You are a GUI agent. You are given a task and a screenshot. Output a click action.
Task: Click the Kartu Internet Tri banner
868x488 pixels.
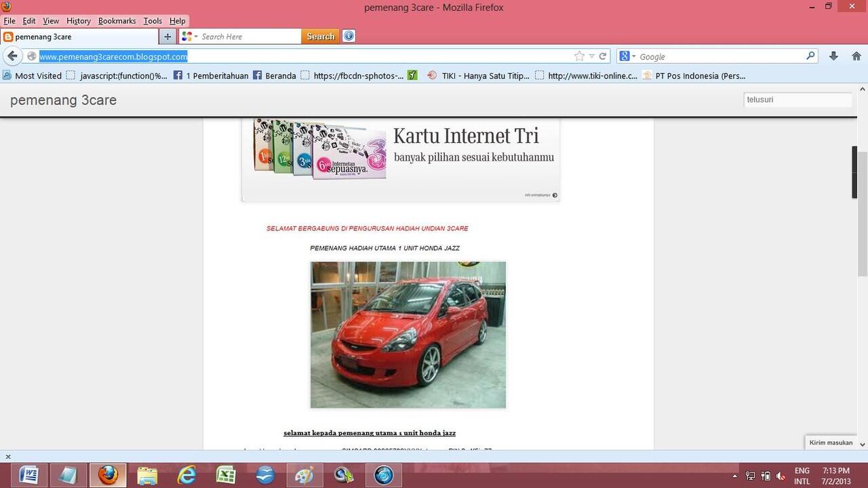pos(401,159)
